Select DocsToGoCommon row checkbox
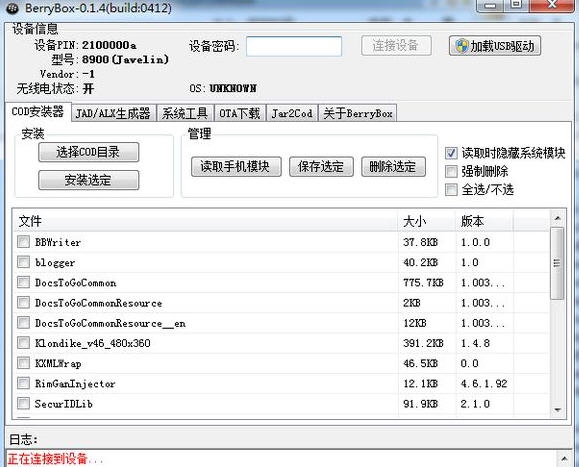The width and height of the screenshot is (579, 467). pos(23,282)
